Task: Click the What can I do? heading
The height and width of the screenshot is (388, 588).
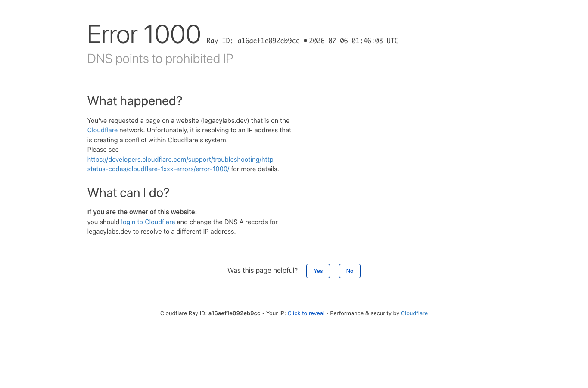Action: pyautogui.click(x=128, y=193)
